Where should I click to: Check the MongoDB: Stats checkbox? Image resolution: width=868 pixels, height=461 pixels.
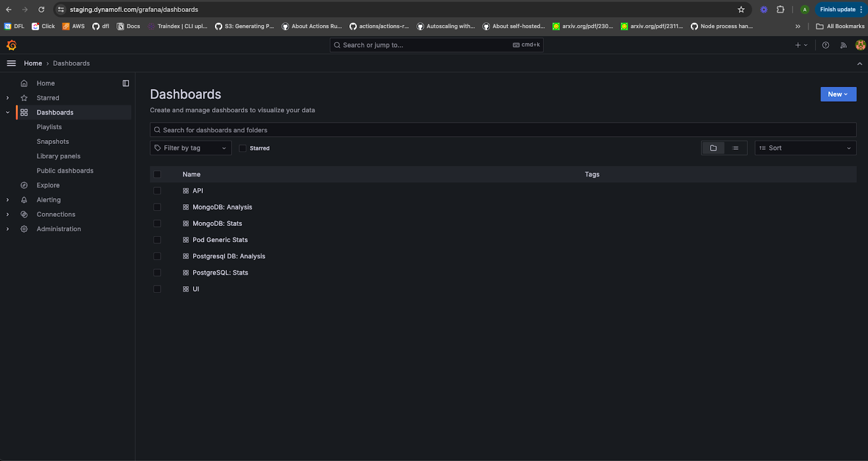(157, 223)
